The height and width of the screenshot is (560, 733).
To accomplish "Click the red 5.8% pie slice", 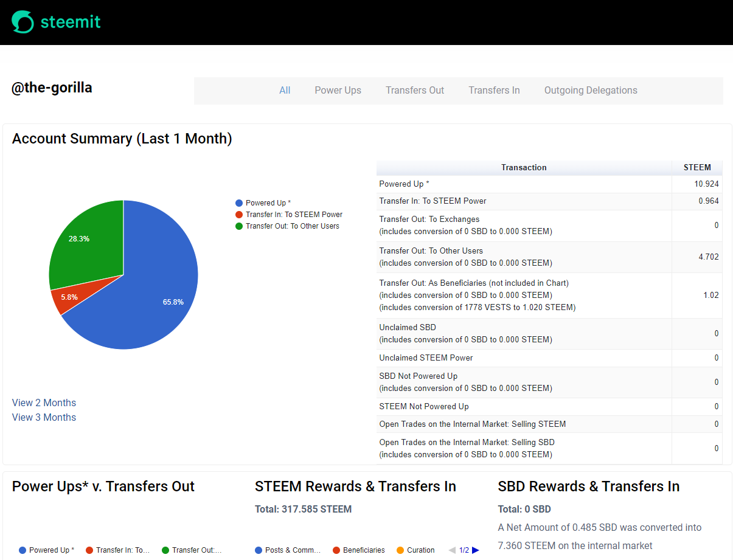I will 70,298.
